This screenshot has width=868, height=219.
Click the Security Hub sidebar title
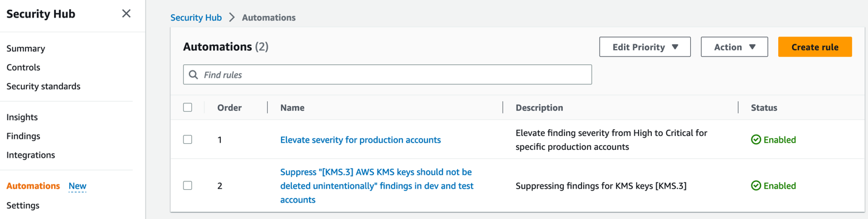point(41,14)
